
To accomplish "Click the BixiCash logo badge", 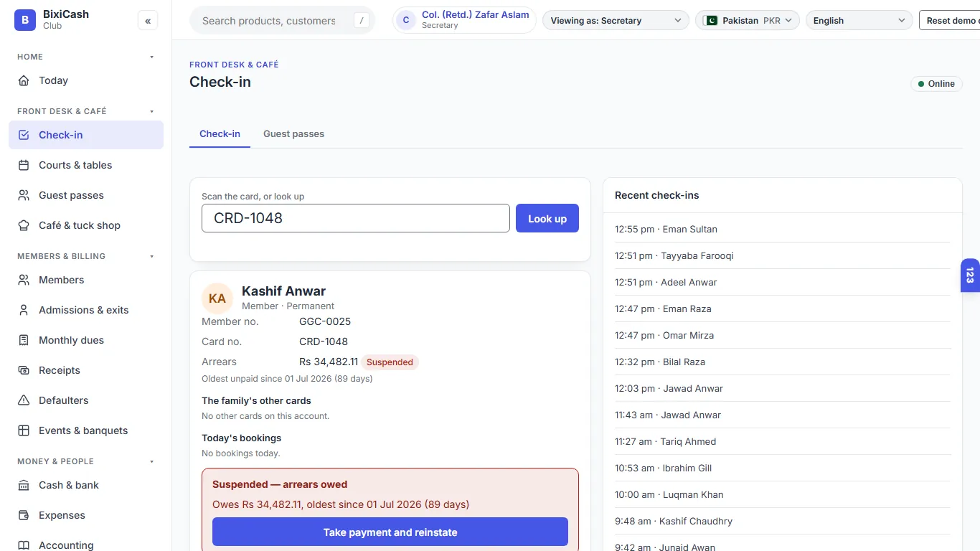I will click(x=25, y=20).
